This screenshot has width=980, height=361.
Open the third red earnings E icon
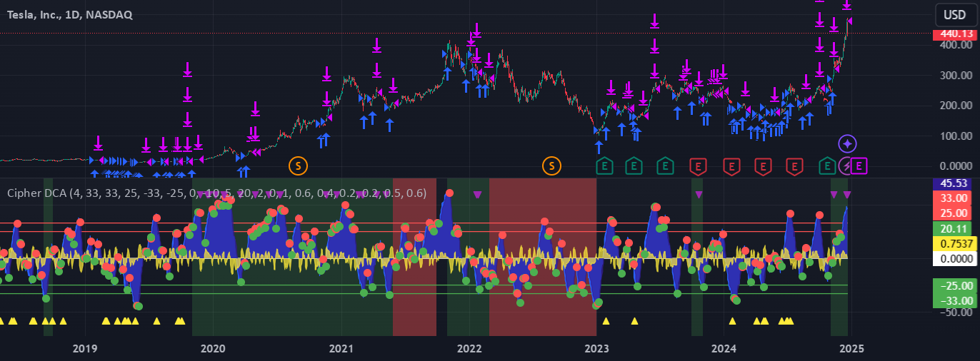tap(763, 166)
